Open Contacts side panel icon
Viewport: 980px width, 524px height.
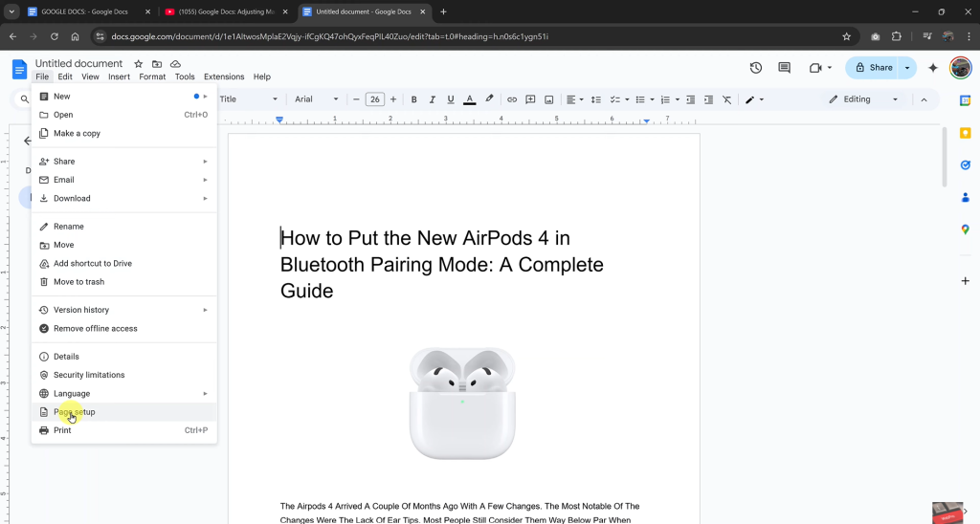965,197
